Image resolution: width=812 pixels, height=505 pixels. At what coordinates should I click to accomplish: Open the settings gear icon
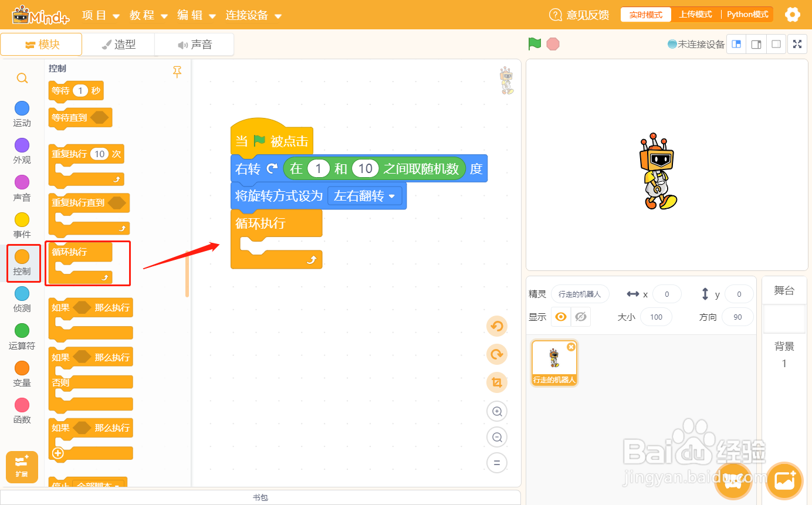pos(793,15)
